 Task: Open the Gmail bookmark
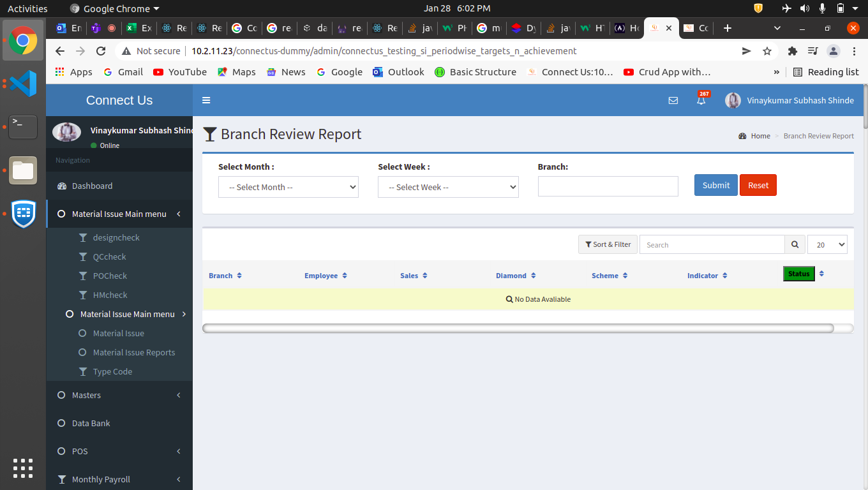click(x=123, y=72)
